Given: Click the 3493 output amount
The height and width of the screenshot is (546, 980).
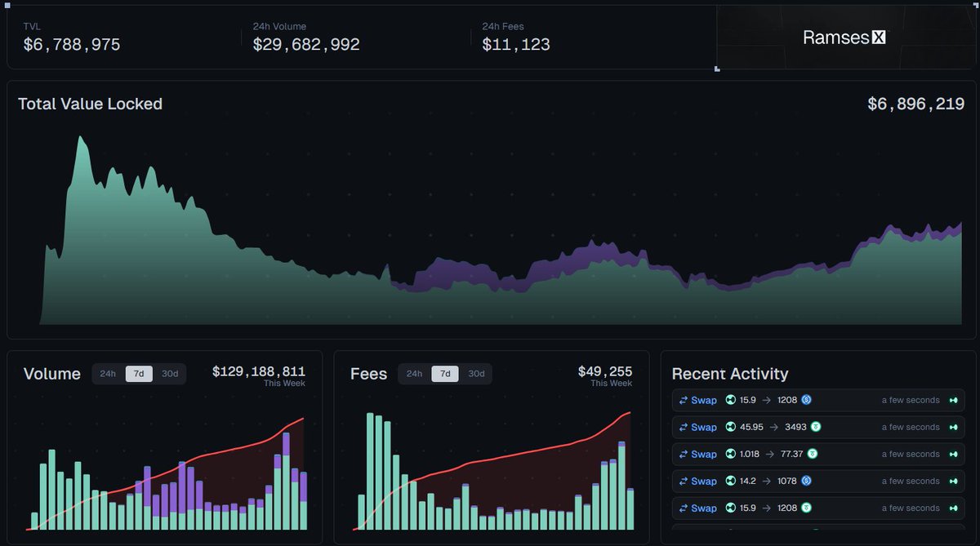Looking at the screenshot, I should (x=795, y=427).
